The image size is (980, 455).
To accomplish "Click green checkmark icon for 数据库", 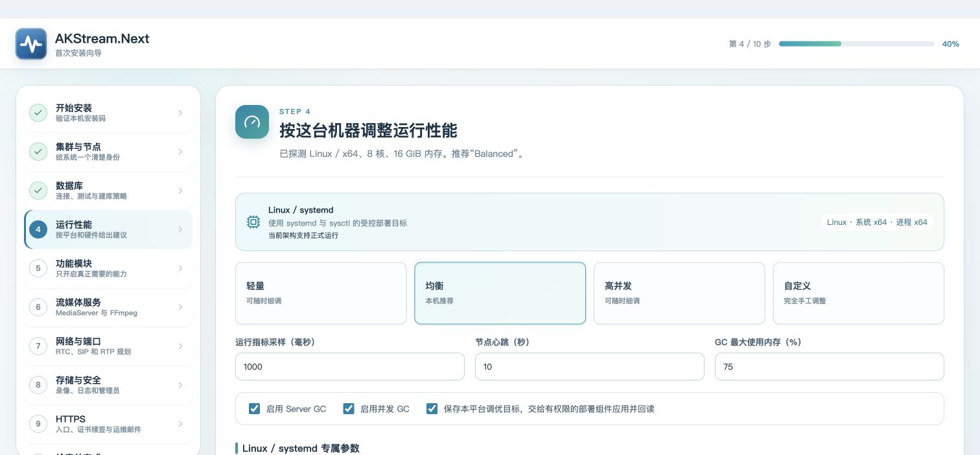I will tap(38, 191).
